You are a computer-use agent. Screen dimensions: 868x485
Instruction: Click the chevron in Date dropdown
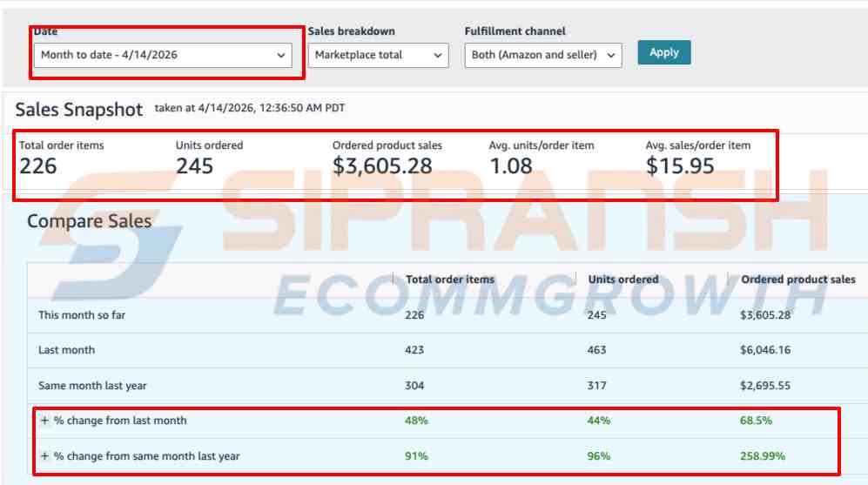(x=281, y=55)
